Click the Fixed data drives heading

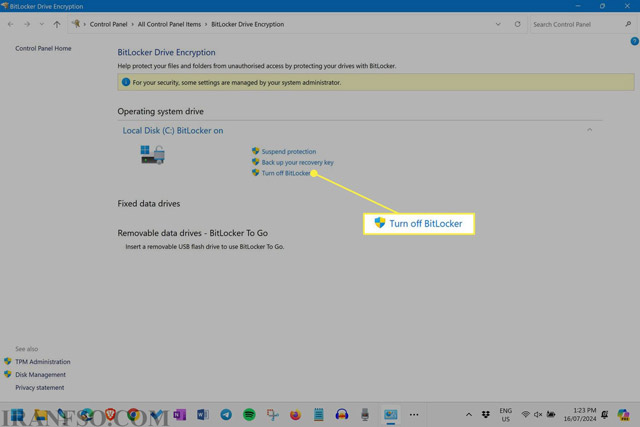tap(149, 204)
